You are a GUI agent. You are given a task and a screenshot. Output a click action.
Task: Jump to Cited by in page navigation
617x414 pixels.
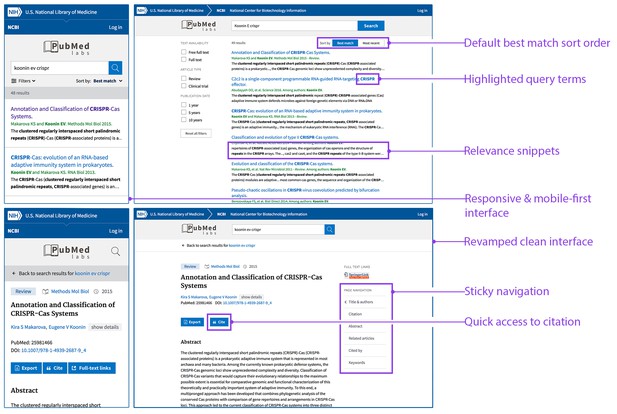[x=355, y=351]
